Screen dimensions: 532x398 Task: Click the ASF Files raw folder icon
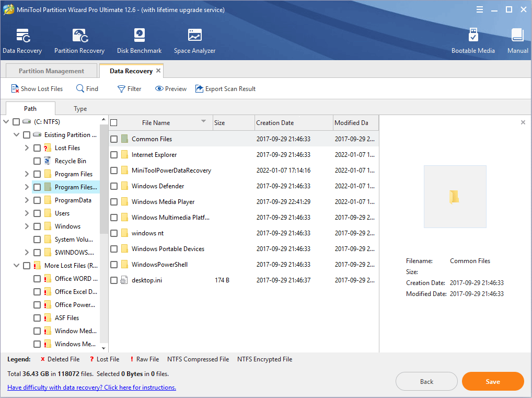47,318
